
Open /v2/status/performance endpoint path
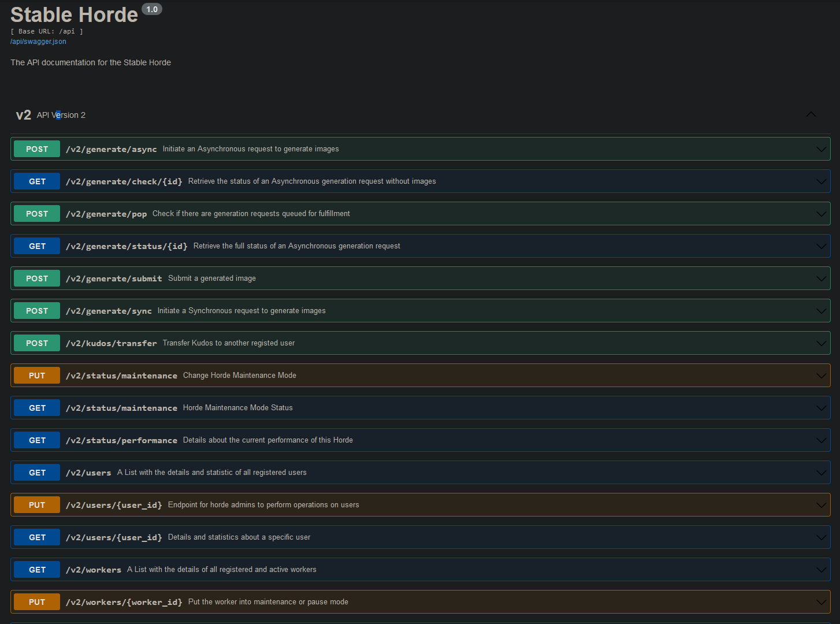(121, 440)
